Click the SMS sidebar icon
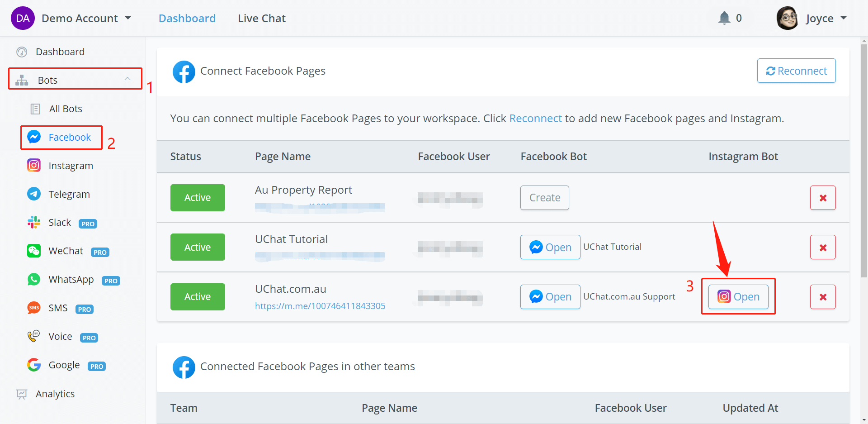This screenshot has height=424, width=868. tap(34, 308)
